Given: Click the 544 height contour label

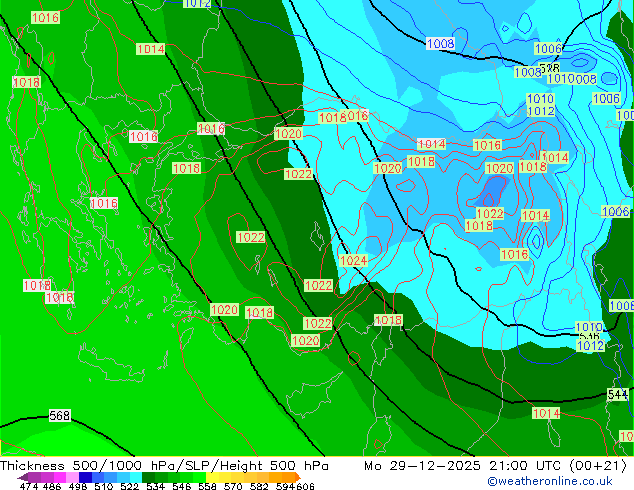Looking at the screenshot, I should (618, 395).
